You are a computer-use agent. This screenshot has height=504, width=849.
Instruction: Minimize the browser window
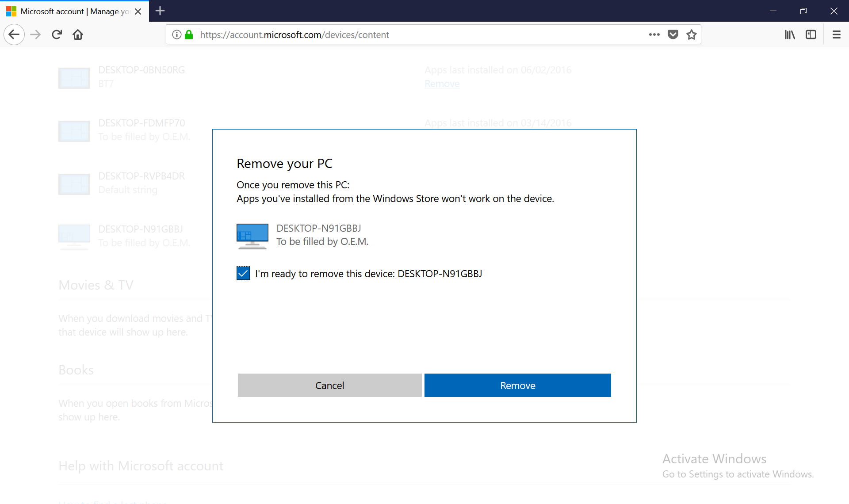click(773, 11)
